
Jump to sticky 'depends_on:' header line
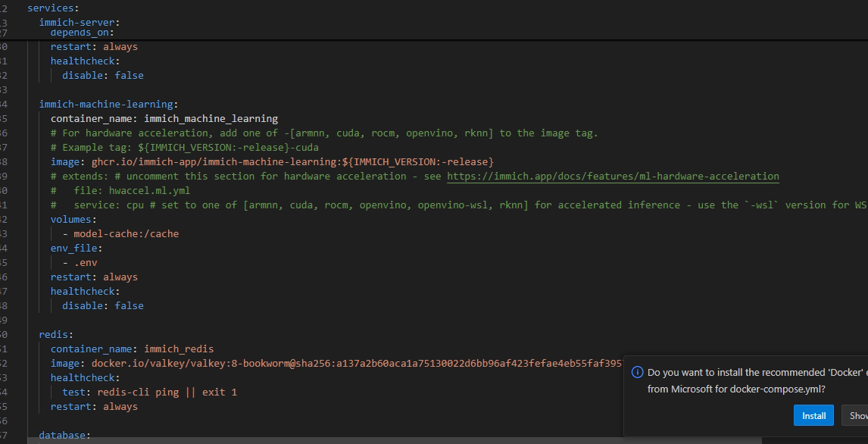[82, 33]
